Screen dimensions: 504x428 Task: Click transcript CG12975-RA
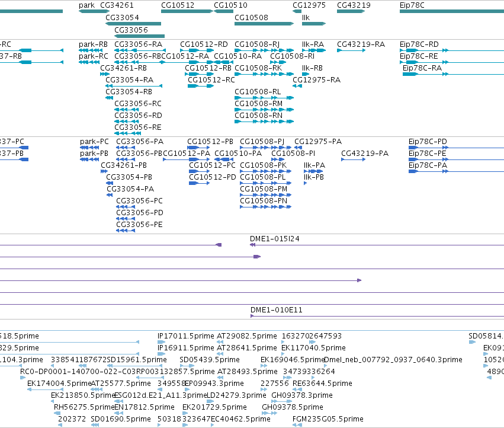tap(316, 80)
